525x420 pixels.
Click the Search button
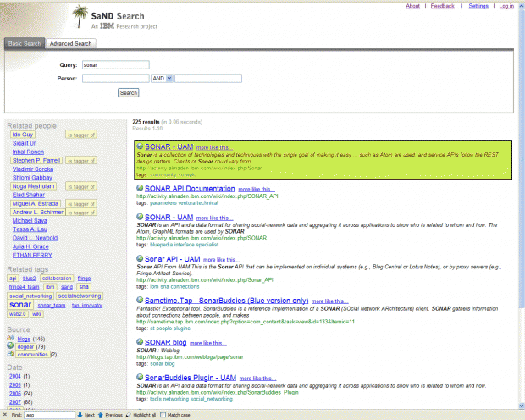click(x=128, y=93)
